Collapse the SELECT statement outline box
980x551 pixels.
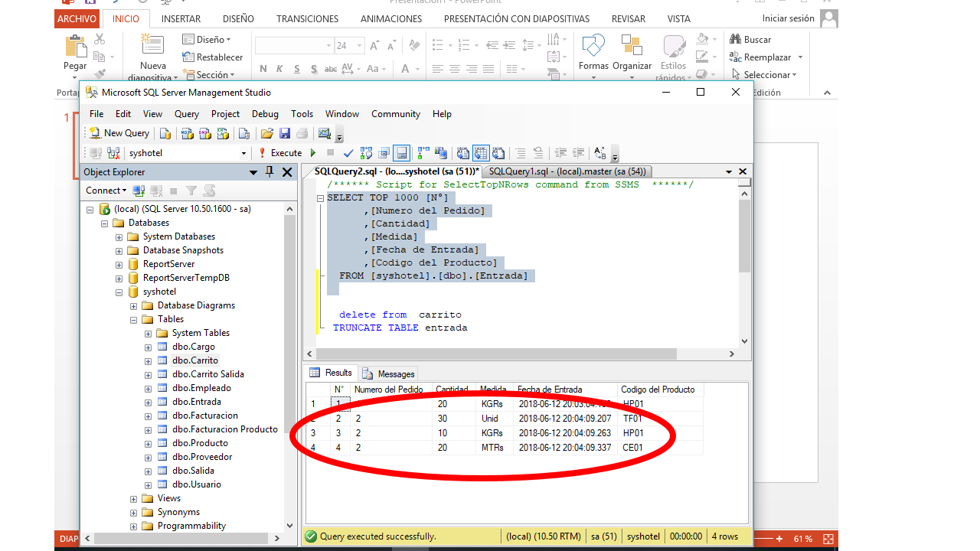[322, 197]
